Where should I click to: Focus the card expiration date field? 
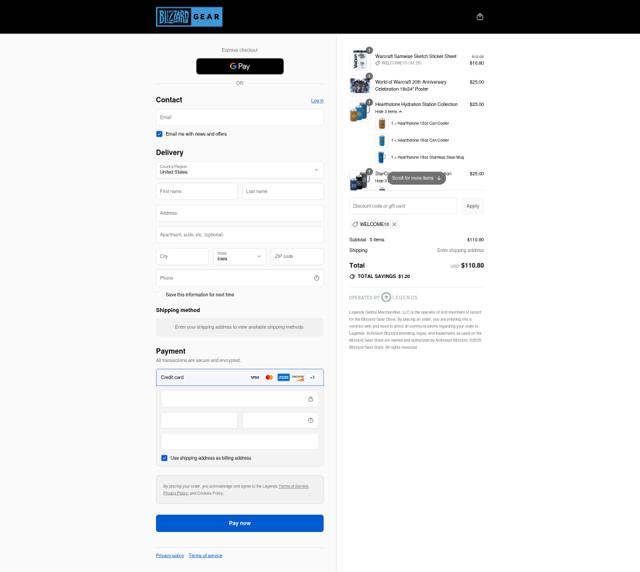(x=199, y=421)
